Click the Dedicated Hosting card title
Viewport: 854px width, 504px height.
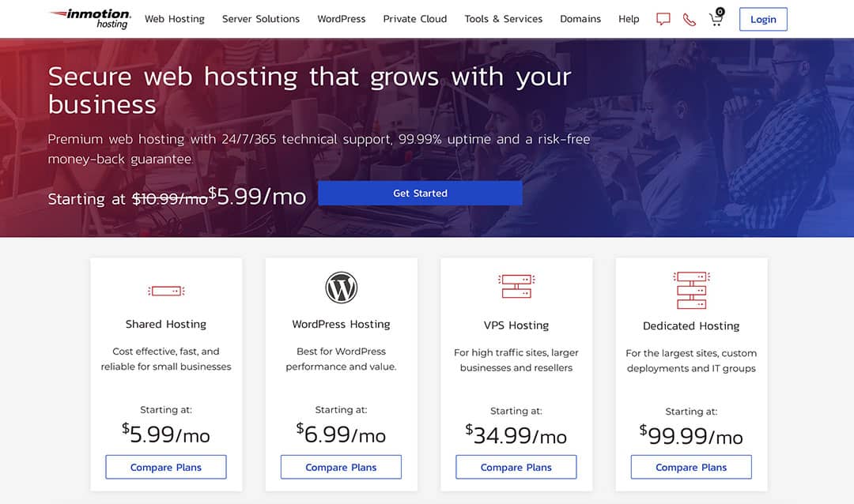point(691,325)
